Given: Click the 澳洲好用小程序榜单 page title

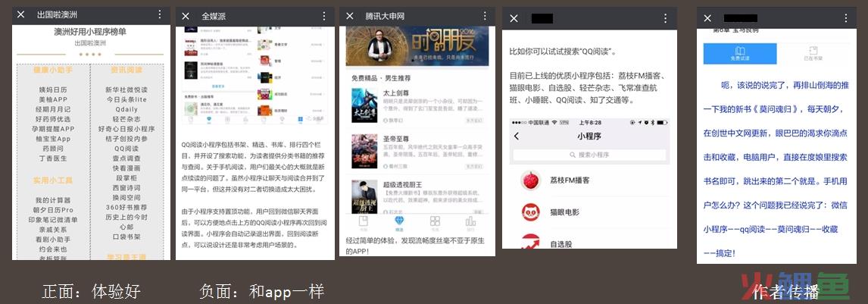Looking at the screenshot, I should click(89, 32).
